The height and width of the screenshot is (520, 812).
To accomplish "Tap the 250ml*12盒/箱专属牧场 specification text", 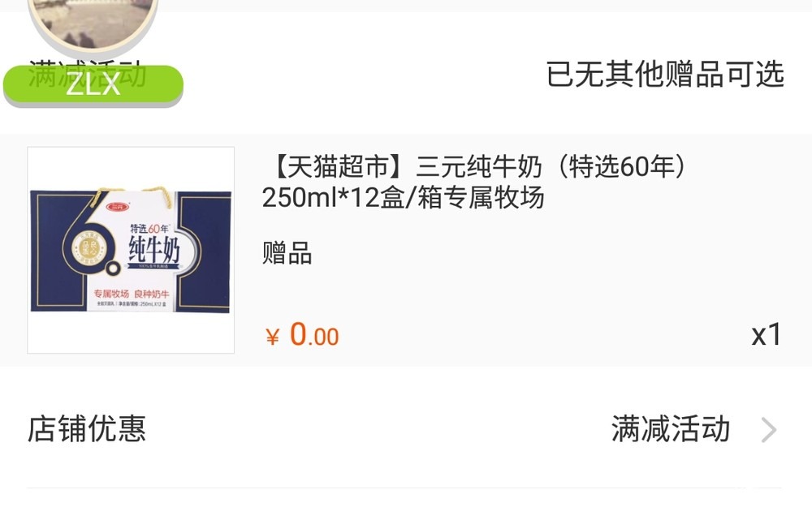I will pyautogui.click(x=403, y=198).
